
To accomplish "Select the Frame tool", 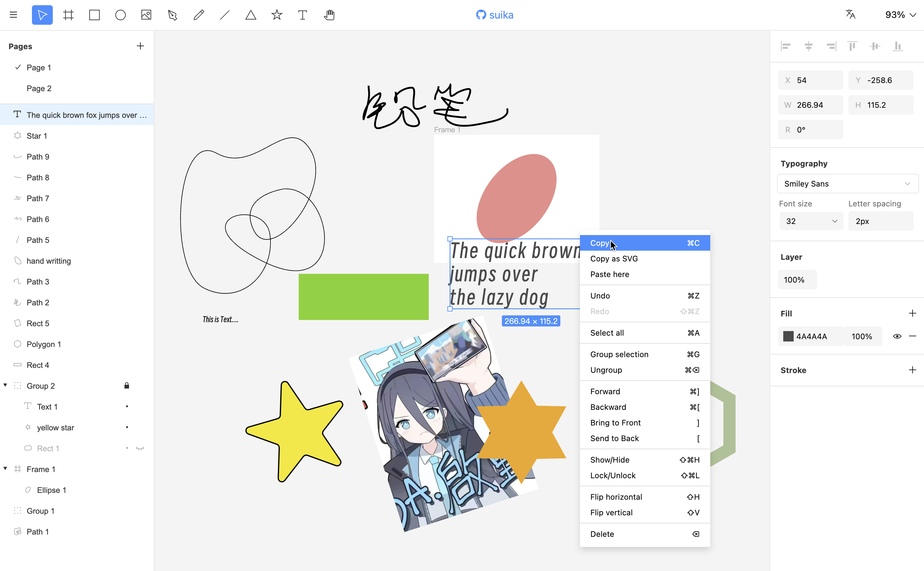I will tap(68, 15).
